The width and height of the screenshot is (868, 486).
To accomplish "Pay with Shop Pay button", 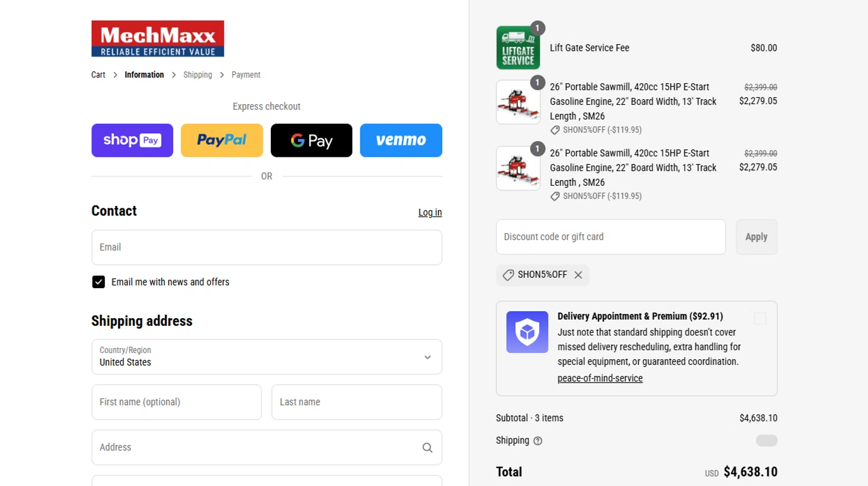I will (x=132, y=140).
